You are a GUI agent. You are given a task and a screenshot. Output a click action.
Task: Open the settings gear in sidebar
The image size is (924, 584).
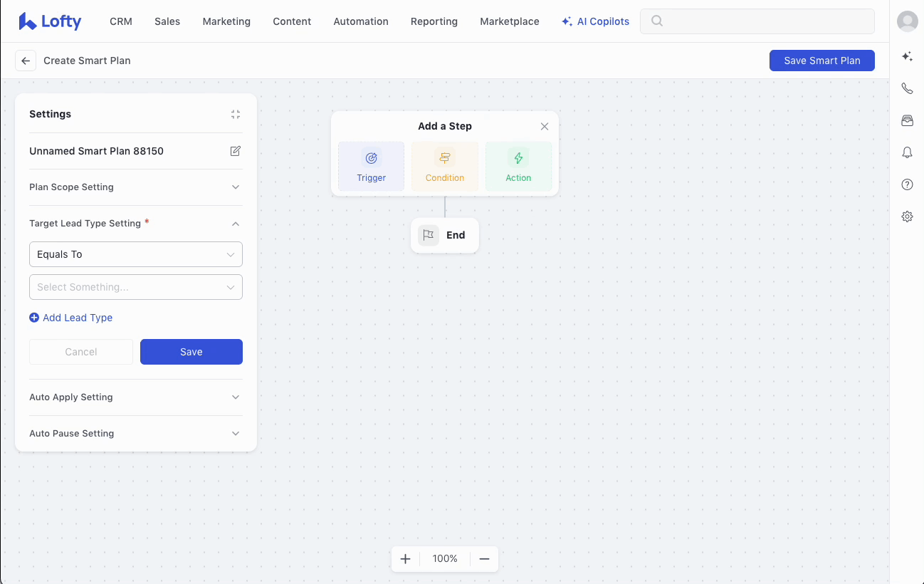coord(907,217)
